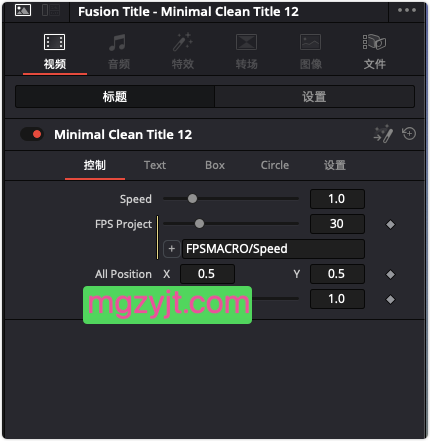Click the Fusion page wand icon
Screen dimensions: 430x441
(383, 134)
